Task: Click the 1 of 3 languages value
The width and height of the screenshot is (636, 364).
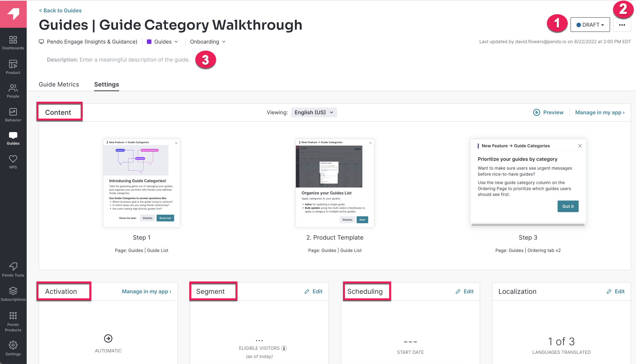Action: [x=562, y=341]
